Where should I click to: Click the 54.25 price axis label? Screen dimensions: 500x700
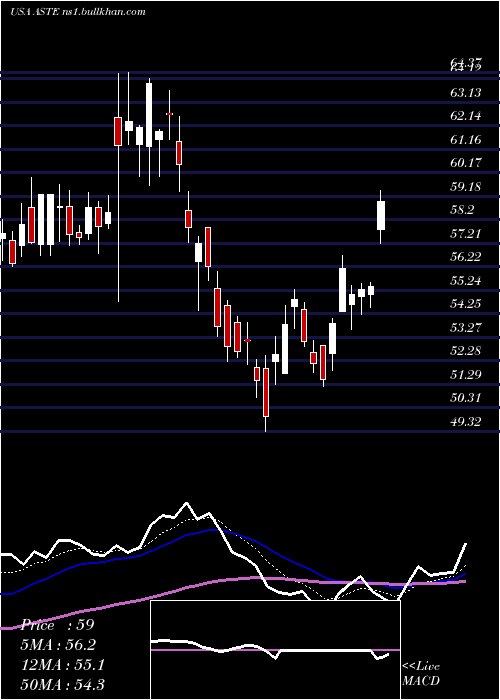pos(466,304)
